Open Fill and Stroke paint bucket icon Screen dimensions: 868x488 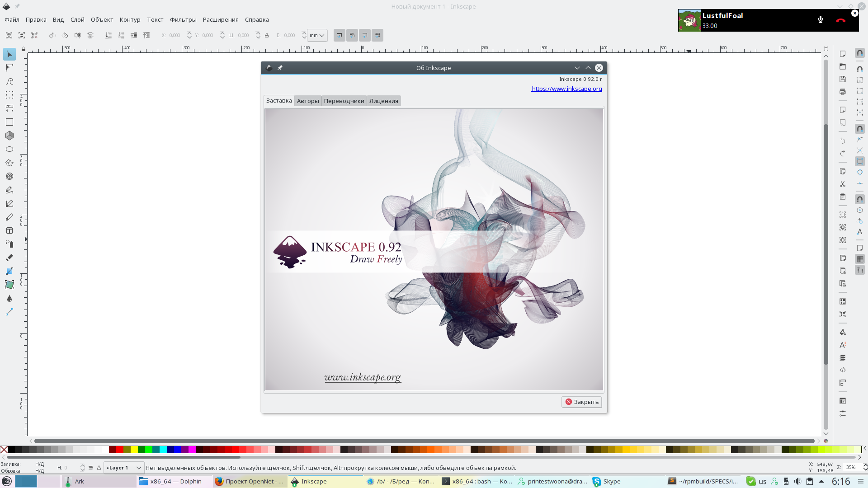click(843, 332)
